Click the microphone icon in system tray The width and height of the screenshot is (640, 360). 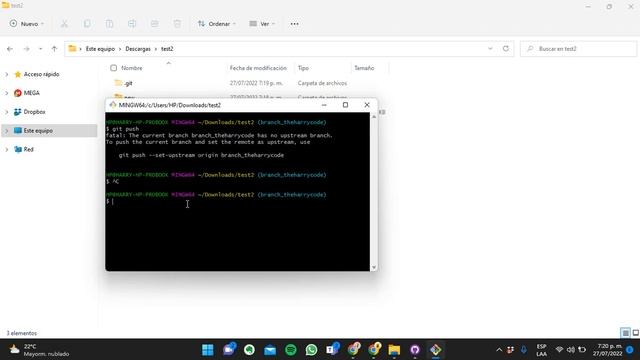(x=523, y=350)
